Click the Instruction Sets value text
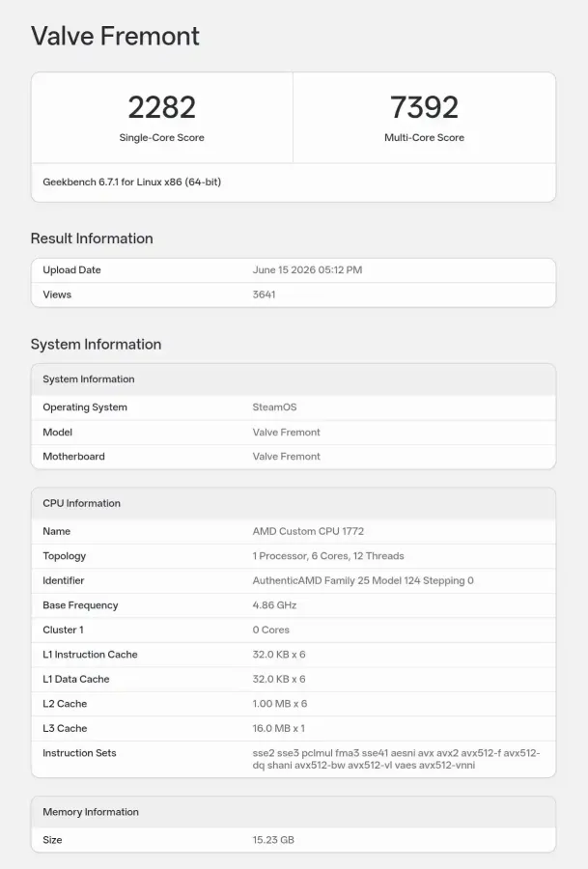Viewport: 588px width, 869px height. (396, 759)
